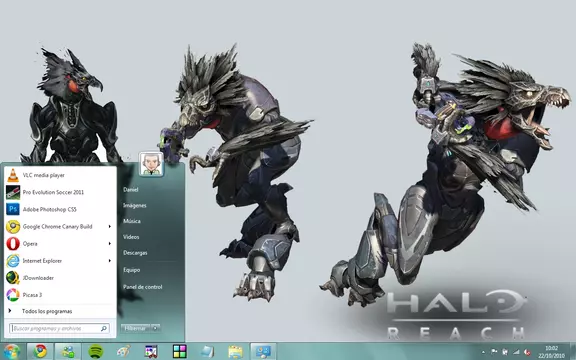This screenshot has width=576, height=360.
Task: Click the user account avatar picture
Action: 151,164
